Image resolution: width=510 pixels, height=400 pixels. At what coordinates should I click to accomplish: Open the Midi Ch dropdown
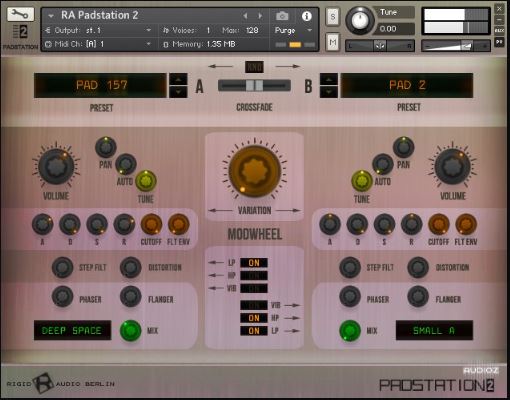98,44
